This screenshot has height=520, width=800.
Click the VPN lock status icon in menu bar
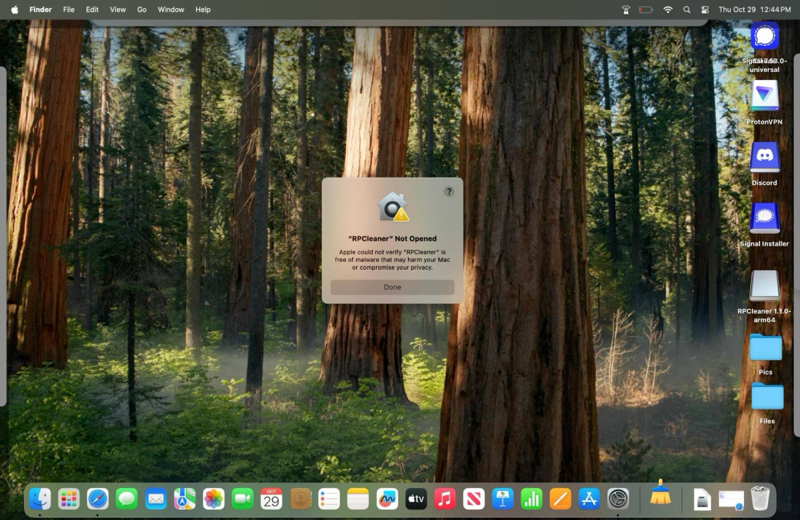point(626,10)
